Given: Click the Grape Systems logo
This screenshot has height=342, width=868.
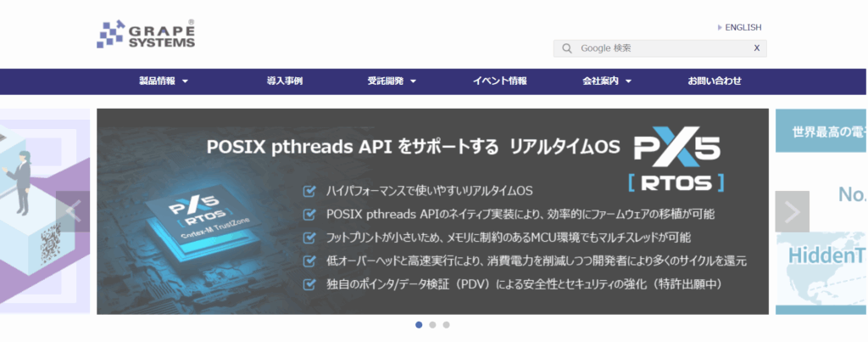Looking at the screenshot, I should [146, 35].
